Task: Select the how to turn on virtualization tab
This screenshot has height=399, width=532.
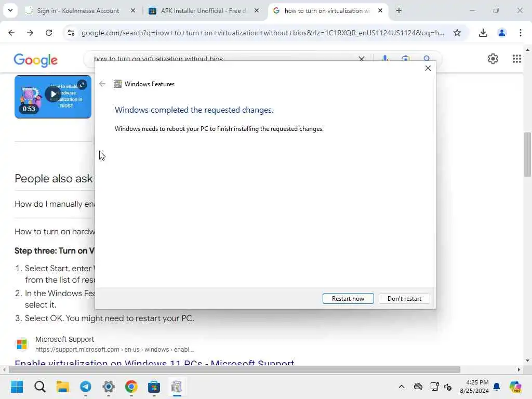Action: click(x=326, y=11)
